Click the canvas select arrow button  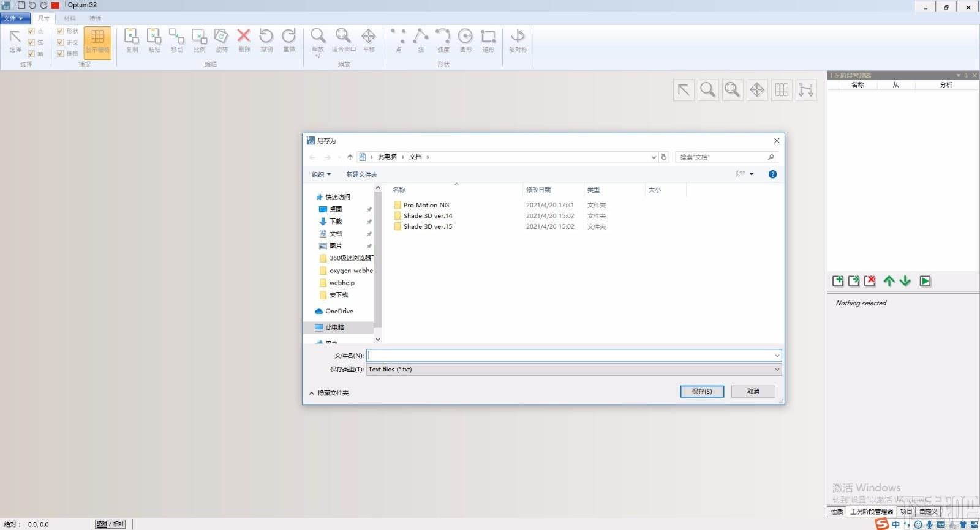click(x=684, y=91)
